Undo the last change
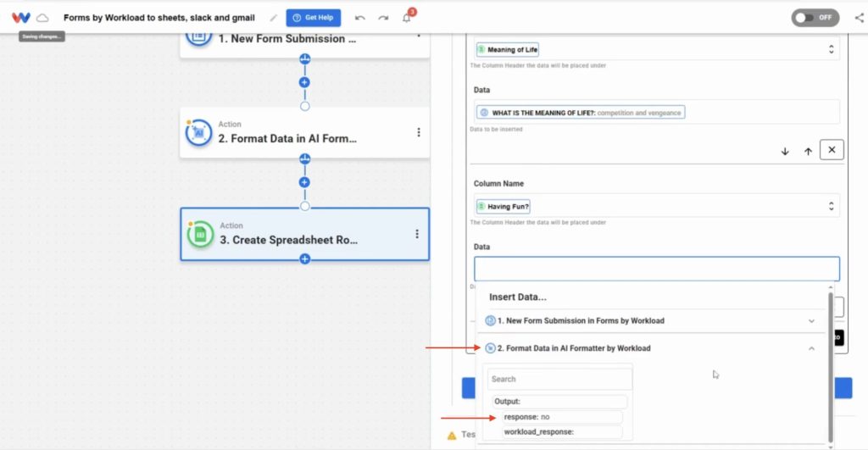 (359, 18)
